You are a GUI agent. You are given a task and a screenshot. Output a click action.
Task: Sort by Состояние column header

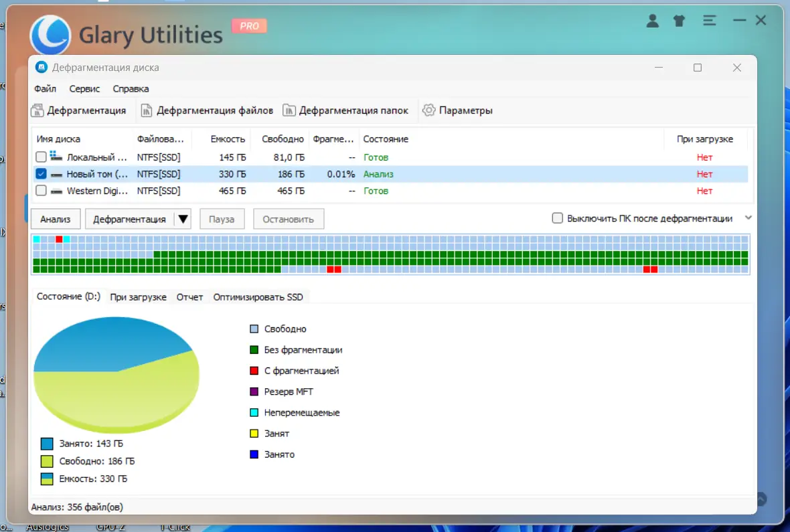click(386, 139)
